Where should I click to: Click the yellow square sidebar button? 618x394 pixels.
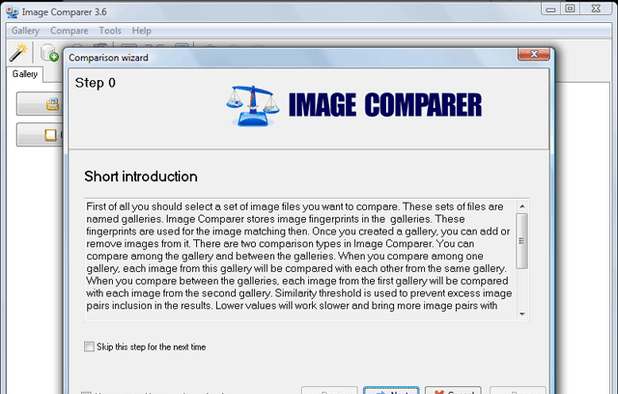click(39, 135)
